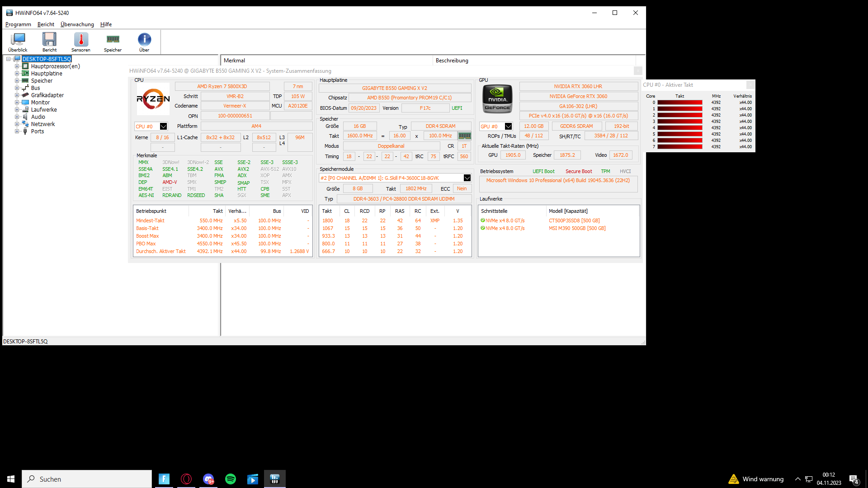Click the Suchen taskbar search field
The width and height of the screenshot is (868, 488).
pos(87,479)
